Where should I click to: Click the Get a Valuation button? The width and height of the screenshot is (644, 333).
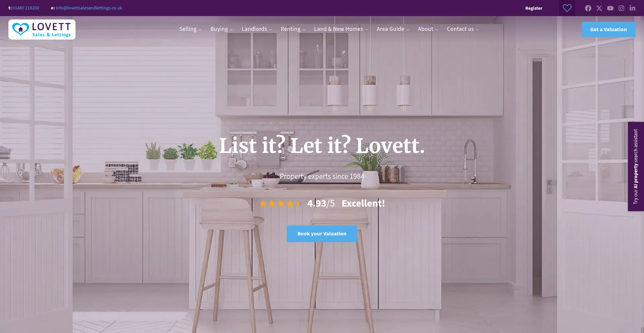click(608, 30)
